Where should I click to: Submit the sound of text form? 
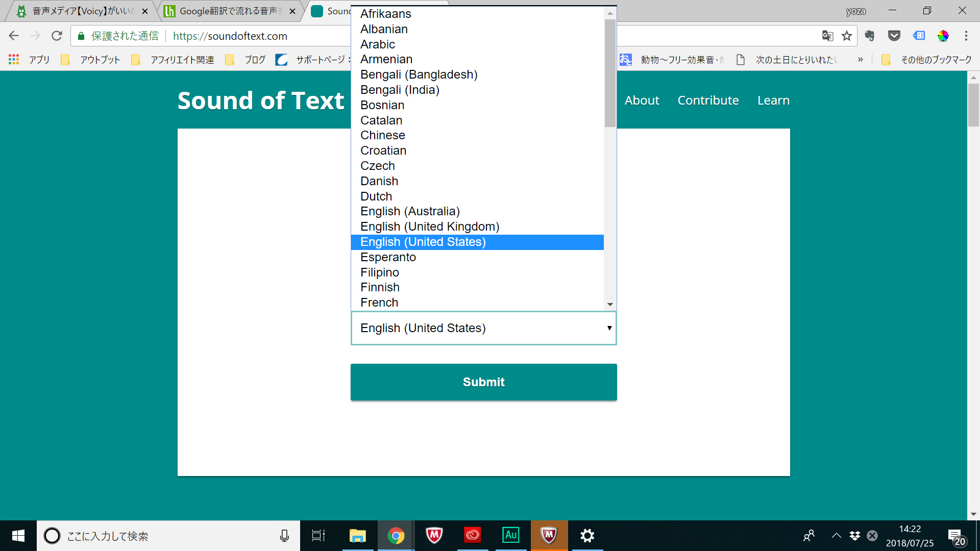coord(483,382)
